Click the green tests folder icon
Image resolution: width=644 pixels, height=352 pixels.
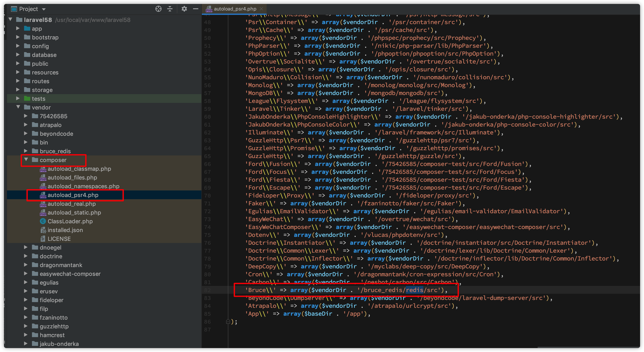pos(27,99)
